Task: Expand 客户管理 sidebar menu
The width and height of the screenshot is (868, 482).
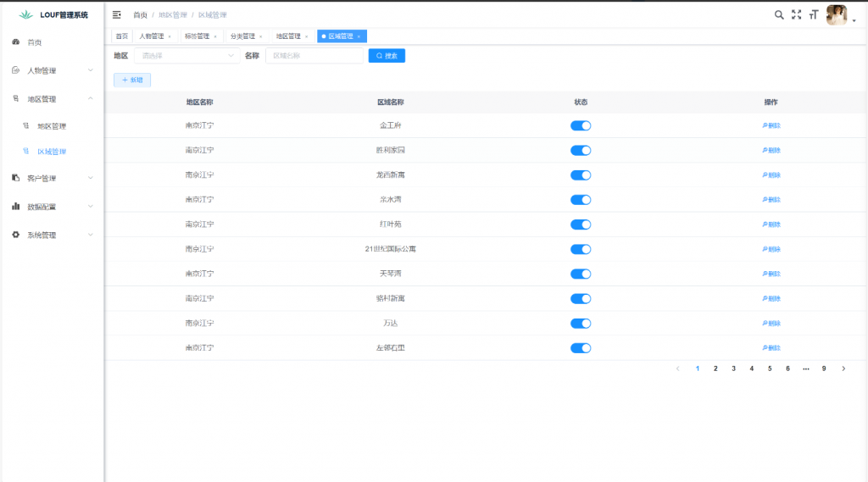Action: click(x=53, y=179)
